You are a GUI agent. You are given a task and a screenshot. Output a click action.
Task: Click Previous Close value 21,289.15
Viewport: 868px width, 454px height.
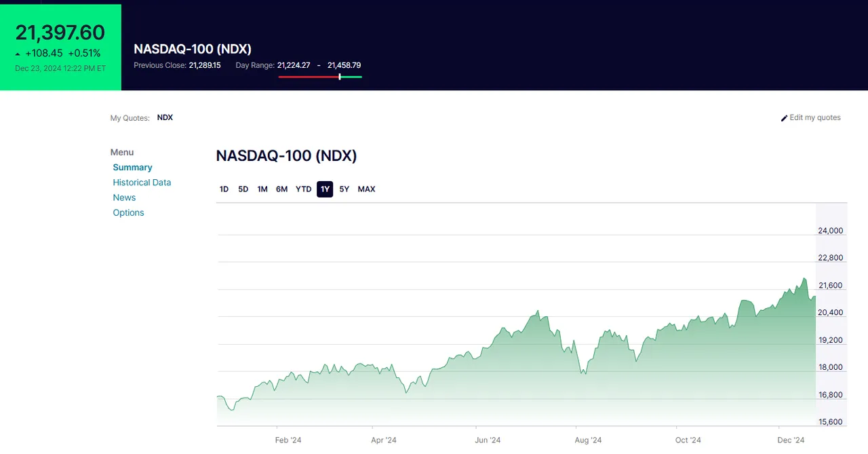[205, 66]
